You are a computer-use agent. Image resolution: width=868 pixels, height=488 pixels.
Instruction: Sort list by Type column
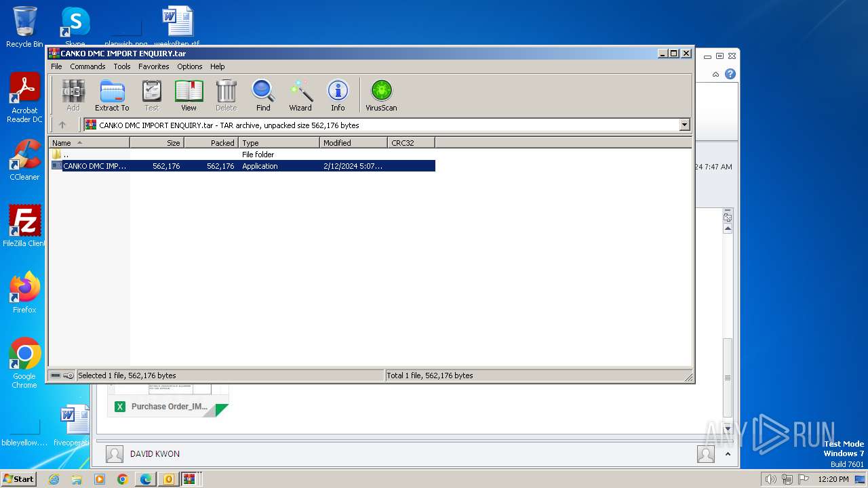click(x=279, y=143)
